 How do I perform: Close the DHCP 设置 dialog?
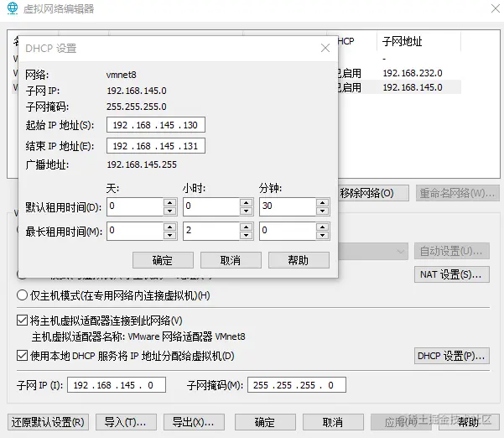tap(325, 48)
